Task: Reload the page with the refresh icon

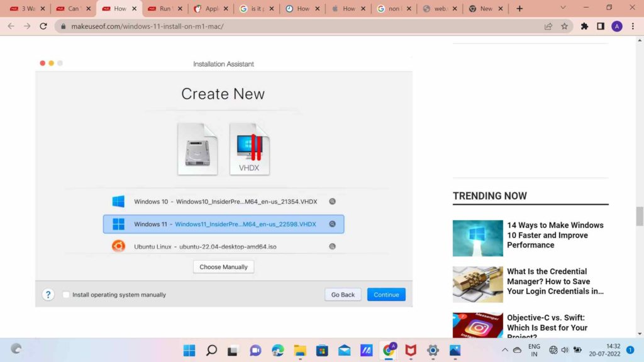Action: click(43, 26)
